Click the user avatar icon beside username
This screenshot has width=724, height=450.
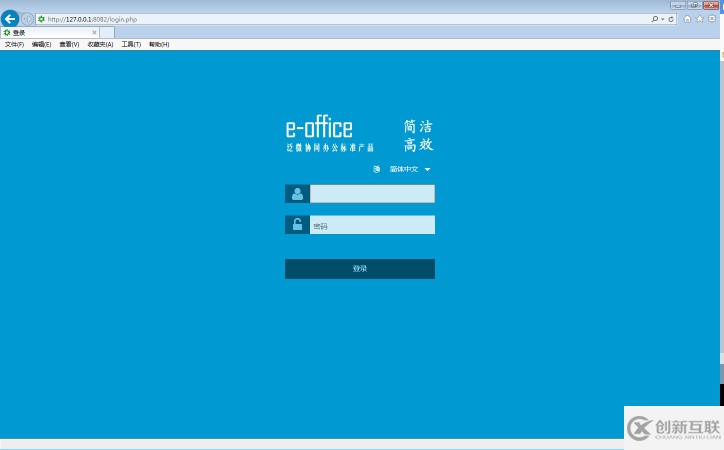297,194
